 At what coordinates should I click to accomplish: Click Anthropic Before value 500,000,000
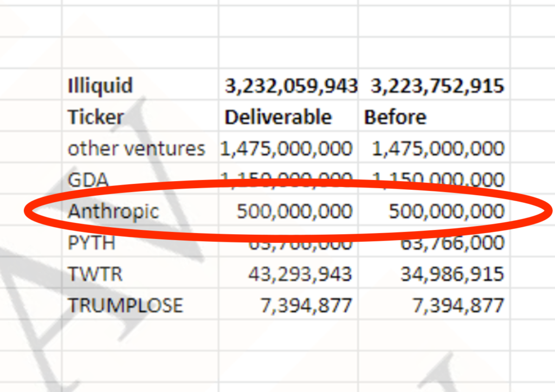pyautogui.click(x=434, y=210)
